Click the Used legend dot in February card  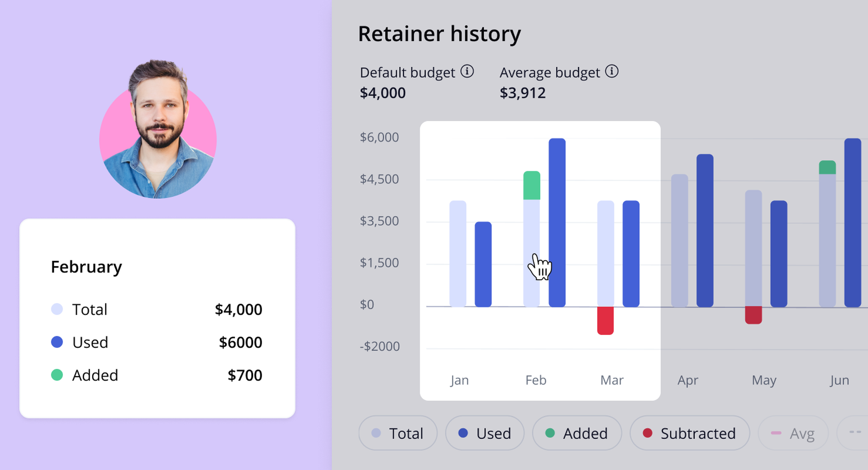(57, 342)
